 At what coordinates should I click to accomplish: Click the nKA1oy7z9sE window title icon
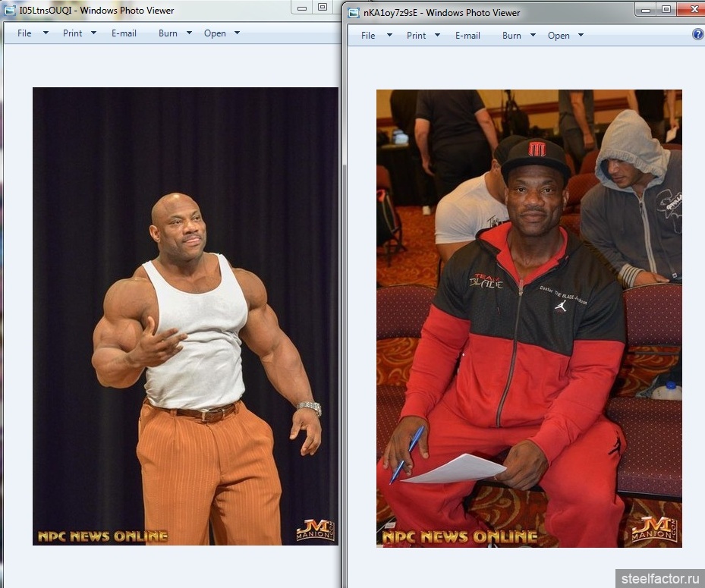354,12
